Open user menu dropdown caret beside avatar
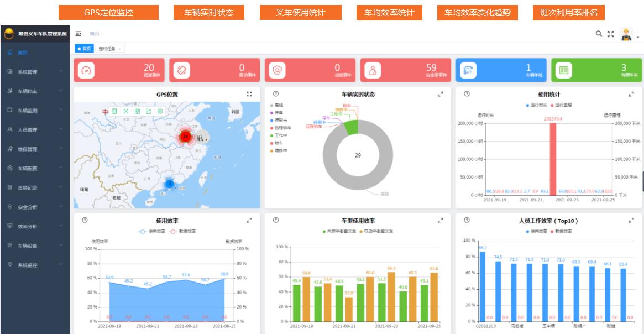Viewport: 644px width, 334px height. [x=638, y=38]
